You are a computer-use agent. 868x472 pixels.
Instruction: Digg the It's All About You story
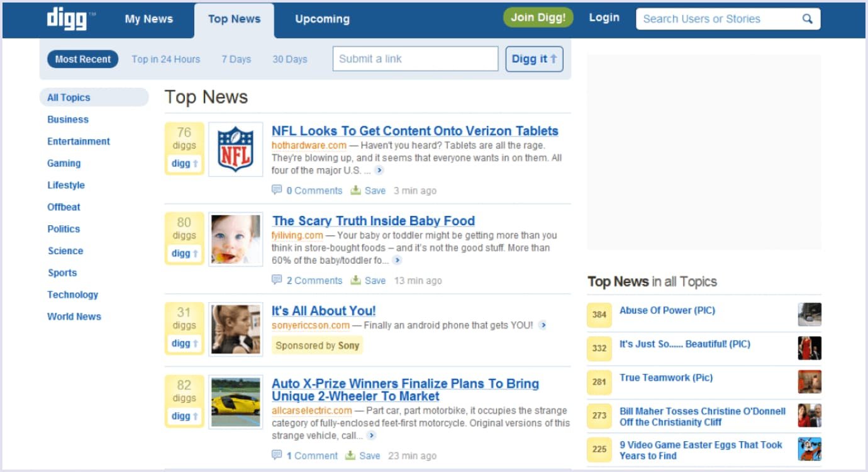tap(184, 344)
